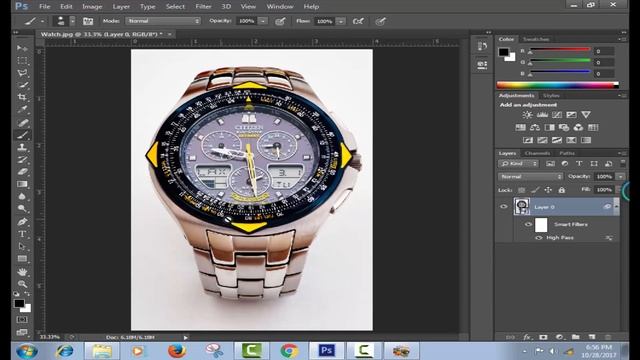This screenshot has width=640, height=360.
Task: Select the Healing Brush tool
Action: pyautogui.click(x=22, y=122)
